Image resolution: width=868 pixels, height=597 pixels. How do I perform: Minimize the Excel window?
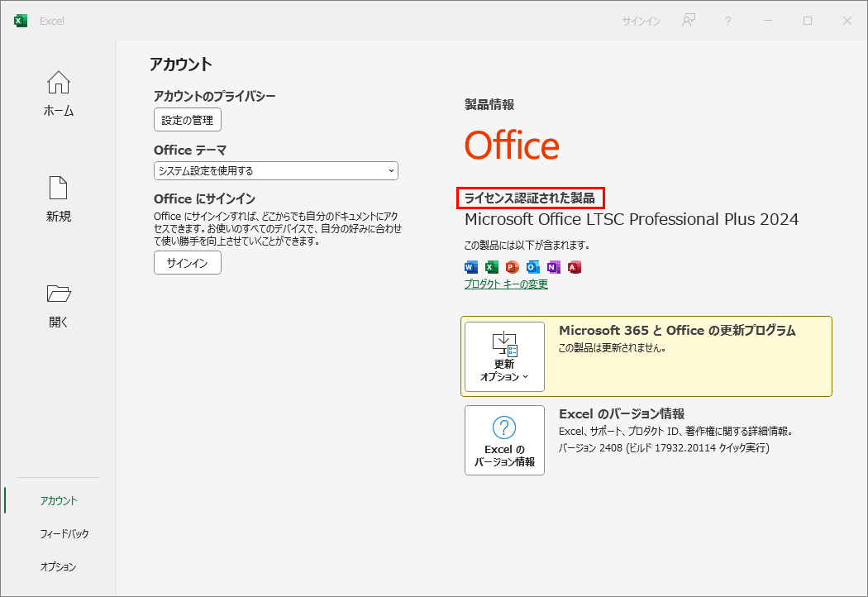(x=768, y=21)
